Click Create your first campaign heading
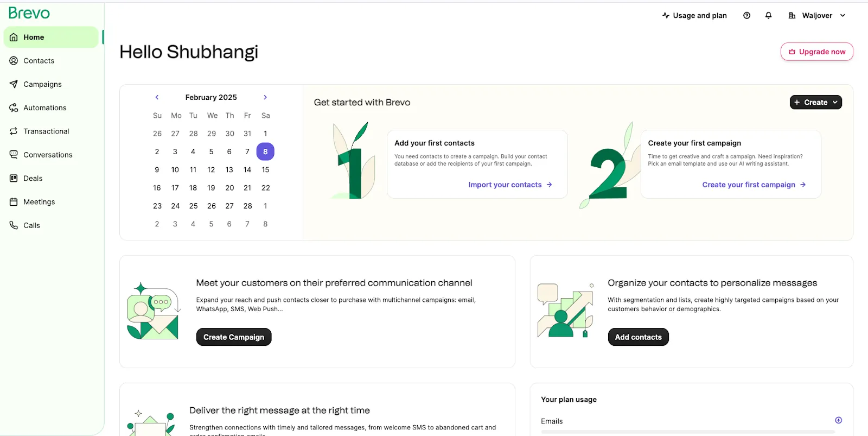Viewport: 868px width, 436px height. (694, 143)
